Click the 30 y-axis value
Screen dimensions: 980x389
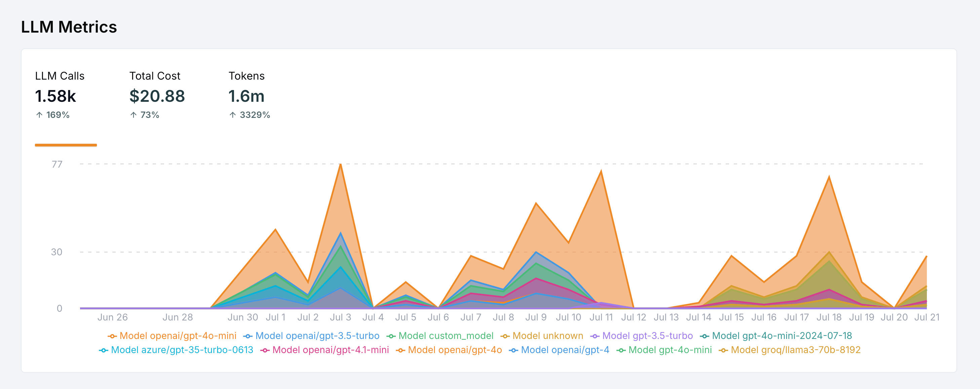pyautogui.click(x=57, y=252)
